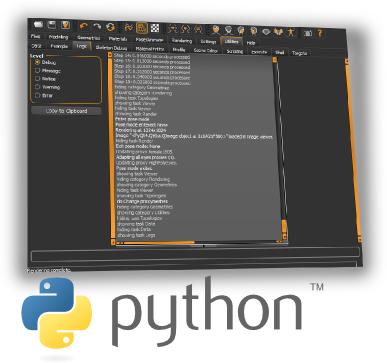Click the log view scroll-down arrow
Image resolution: width=387 pixels, height=363 pixels.
(284, 236)
